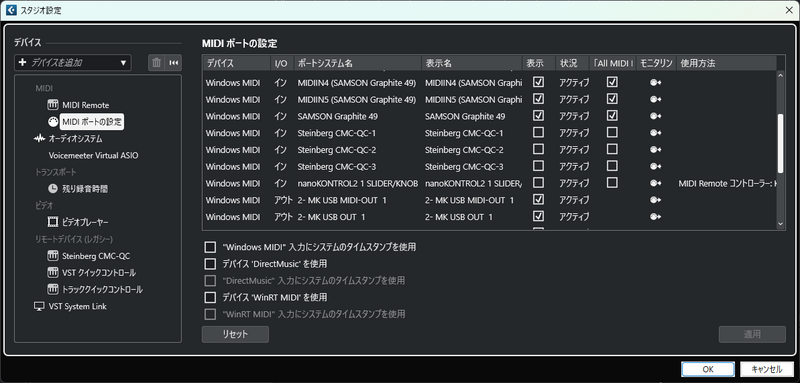The height and width of the screenshot is (383, 800).
Task: Click scroll up arrow of port list
Action: pos(780,76)
